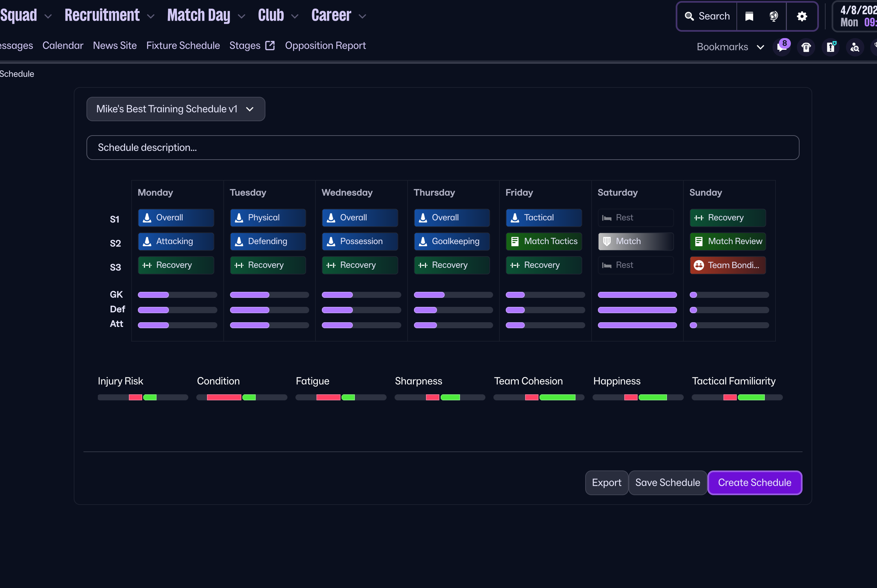Click the Create Schedule button
This screenshot has width=877, height=588.
pyautogui.click(x=754, y=482)
